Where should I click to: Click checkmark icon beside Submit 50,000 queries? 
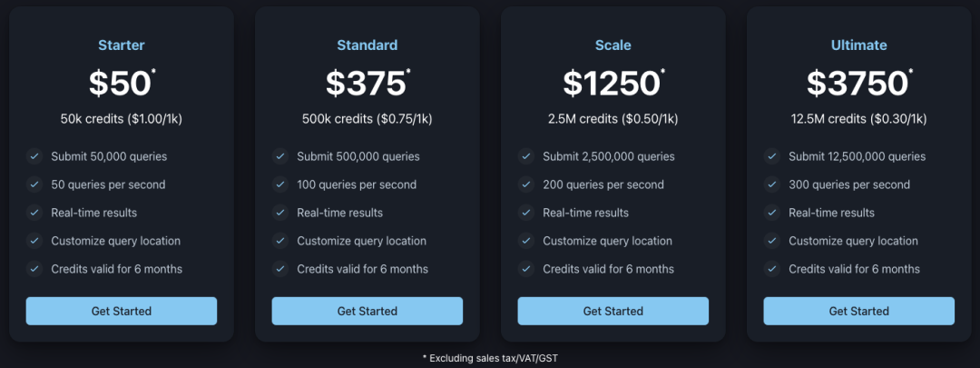click(34, 156)
